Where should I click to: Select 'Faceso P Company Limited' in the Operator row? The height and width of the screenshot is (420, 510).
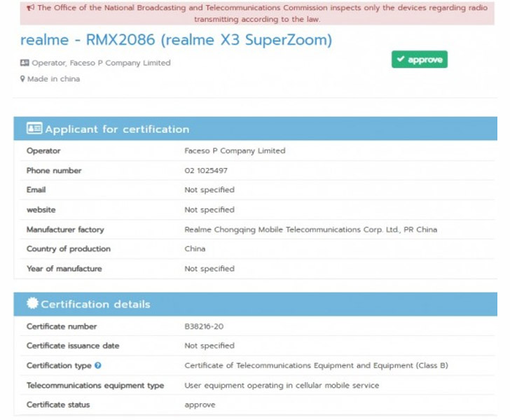(x=235, y=150)
